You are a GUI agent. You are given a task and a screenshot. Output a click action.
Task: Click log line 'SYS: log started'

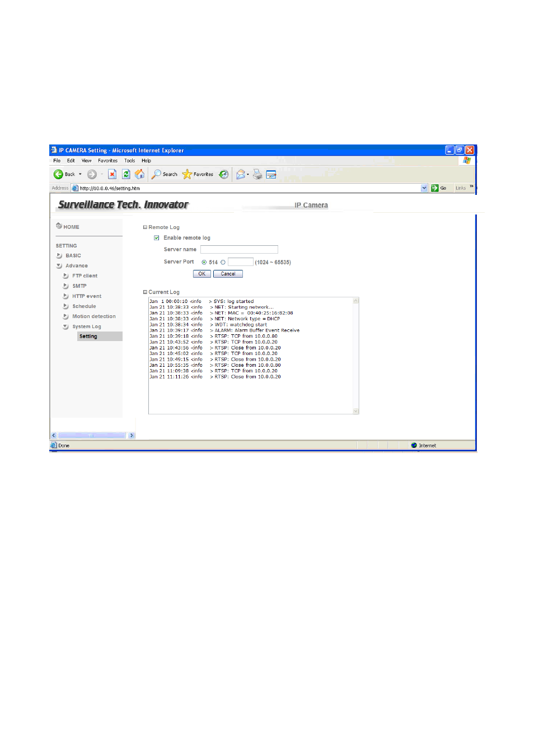[x=202, y=301]
